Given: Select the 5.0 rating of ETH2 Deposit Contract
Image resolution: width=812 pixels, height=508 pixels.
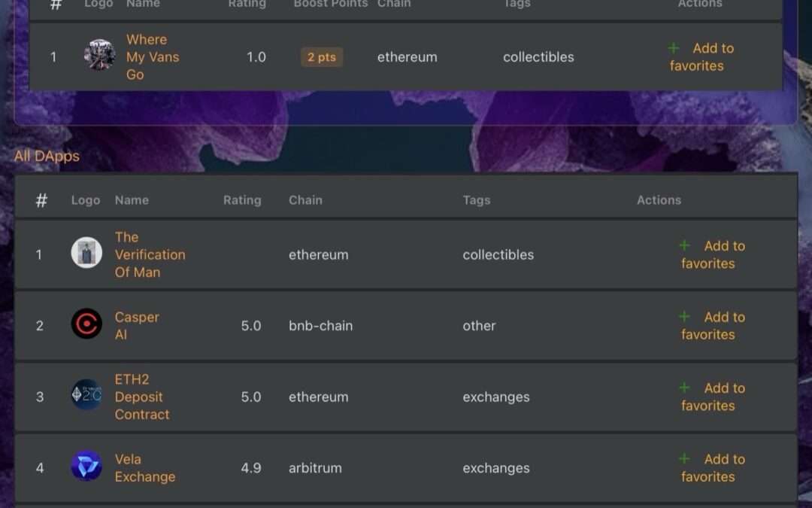Looking at the screenshot, I should (x=250, y=397).
